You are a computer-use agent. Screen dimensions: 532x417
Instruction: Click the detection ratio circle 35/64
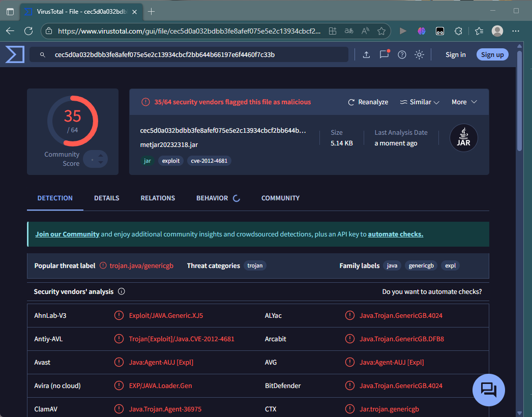coord(73,121)
